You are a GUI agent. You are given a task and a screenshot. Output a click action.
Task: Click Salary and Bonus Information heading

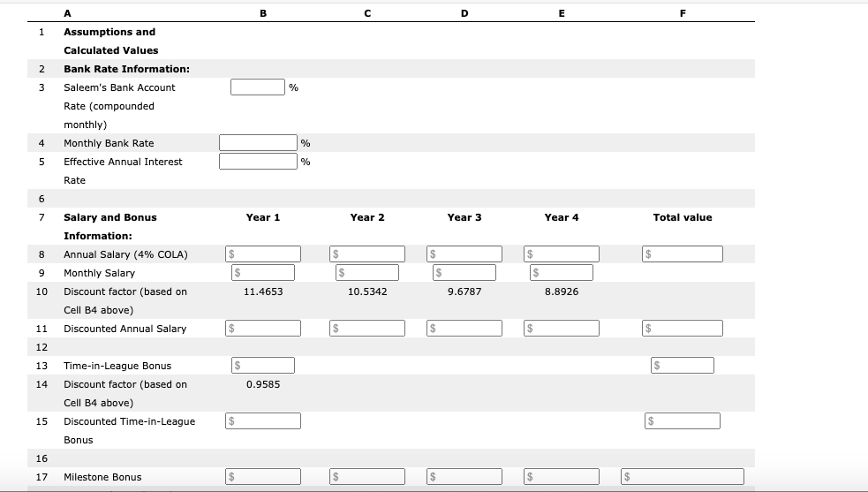[110, 227]
